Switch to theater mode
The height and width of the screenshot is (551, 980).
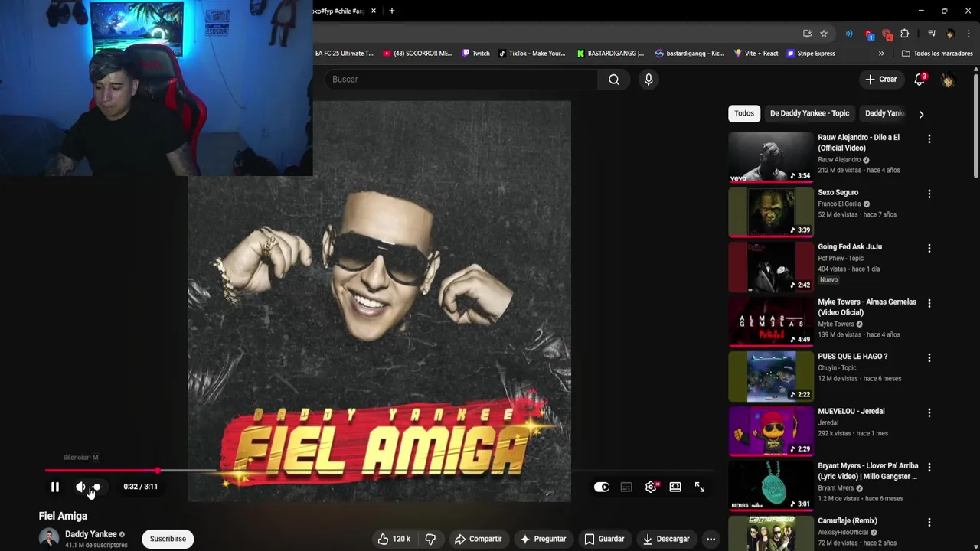675,487
